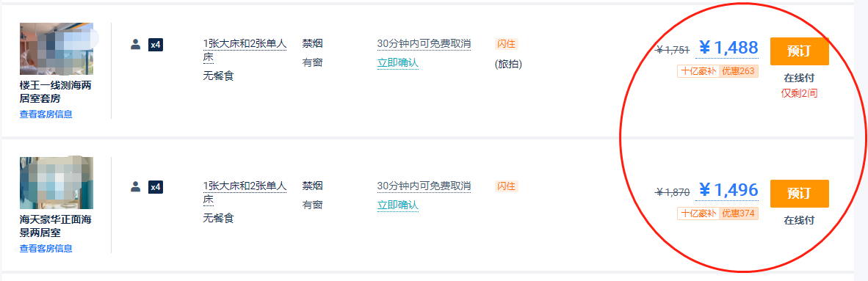Open 查看客房信息 for 海天豪华正面海景两居室
The height and width of the screenshot is (281, 868).
point(46,249)
